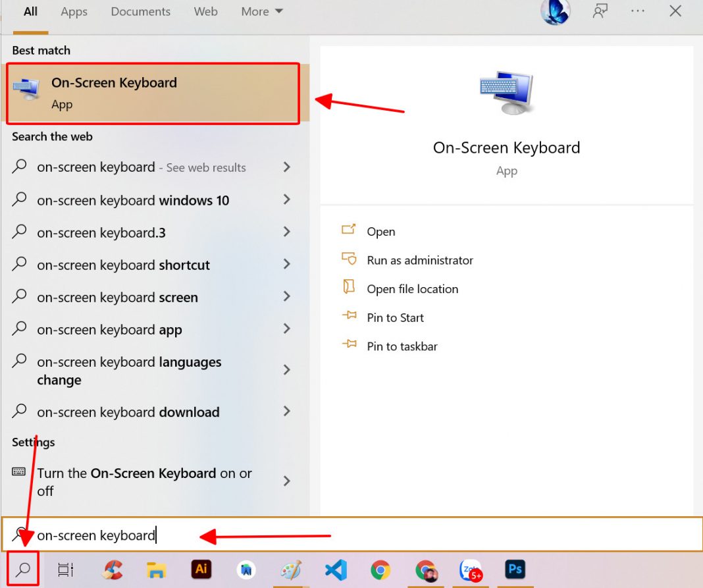
Task: Click the taskbar search magnifier icon
Action: click(x=23, y=570)
